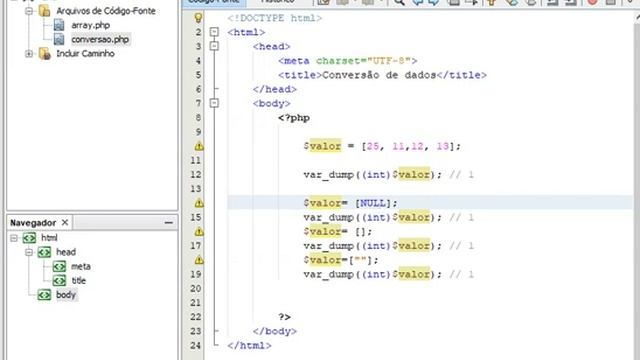
Task: Select the title label in Navegador
Action: click(78, 280)
